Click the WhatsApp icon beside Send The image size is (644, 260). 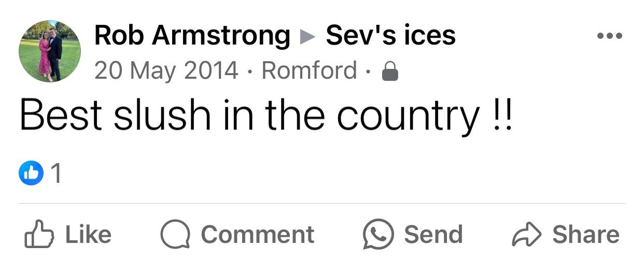coord(377,235)
